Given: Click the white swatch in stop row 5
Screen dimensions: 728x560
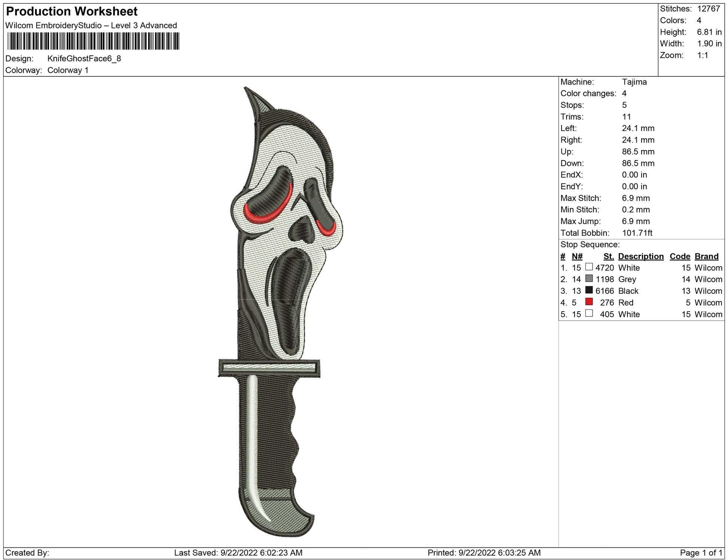Looking at the screenshot, I should pos(589,313).
